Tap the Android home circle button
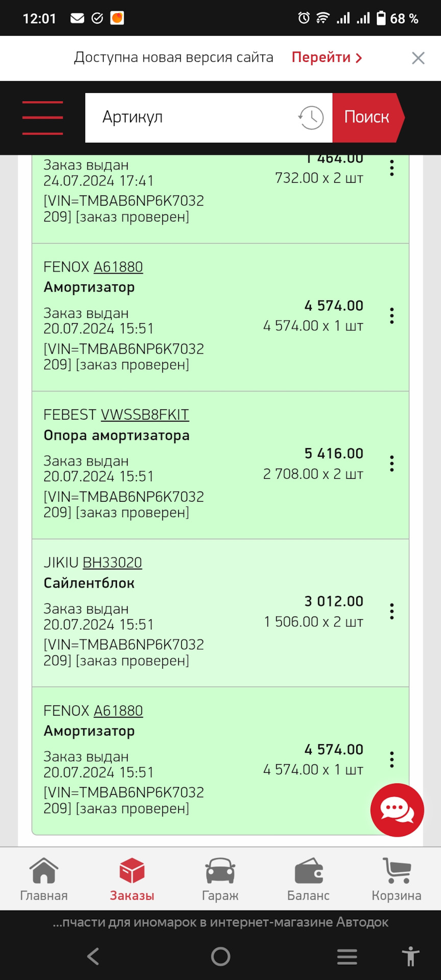This screenshot has width=441, height=980. pyautogui.click(x=220, y=956)
